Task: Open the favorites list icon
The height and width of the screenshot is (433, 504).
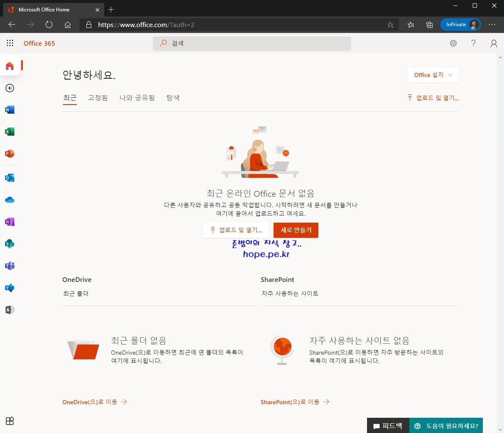Action: (411, 25)
